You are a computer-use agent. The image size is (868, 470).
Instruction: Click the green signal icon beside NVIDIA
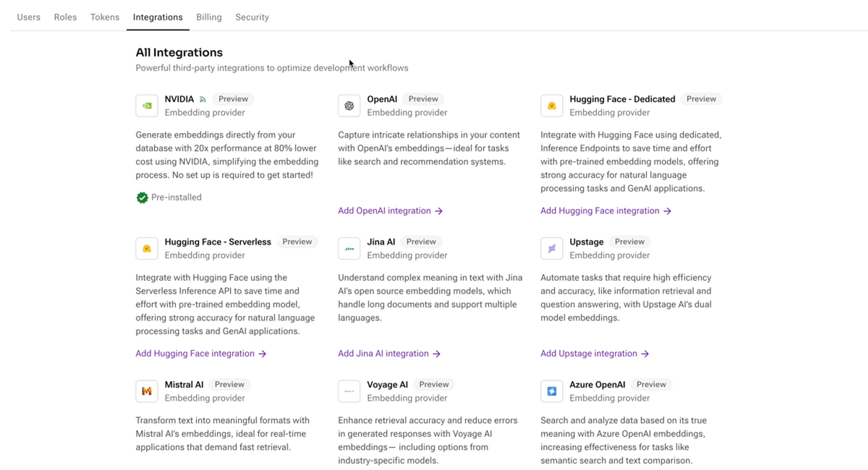(203, 99)
